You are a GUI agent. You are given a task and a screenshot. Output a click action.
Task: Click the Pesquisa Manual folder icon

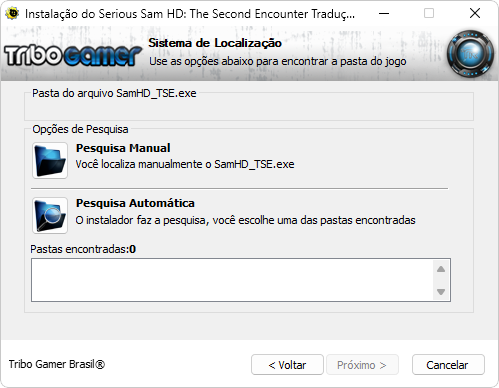click(50, 161)
